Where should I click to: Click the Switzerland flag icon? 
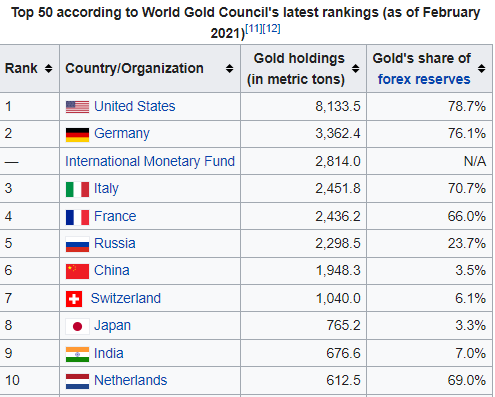coord(74,299)
